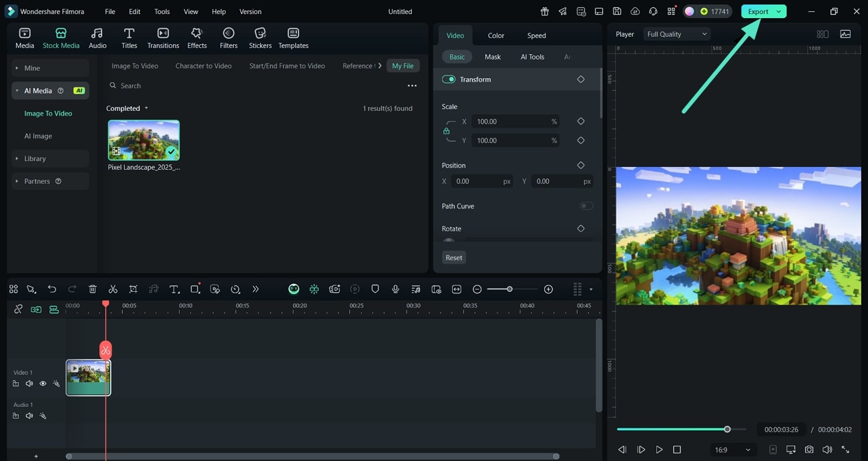This screenshot has height=461, width=868.
Task: Select AI Image in sidebar
Action: (38, 136)
